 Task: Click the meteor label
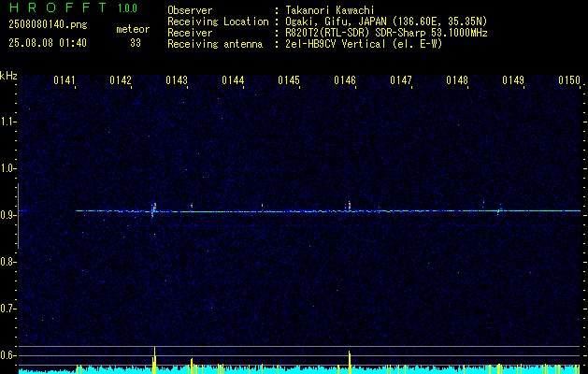pyautogui.click(x=133, y=29)
